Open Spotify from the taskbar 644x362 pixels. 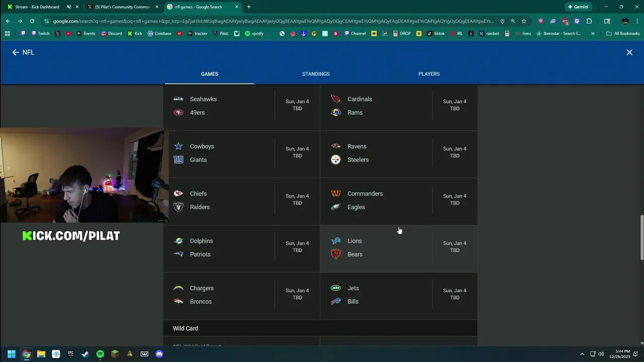[100, 354]
